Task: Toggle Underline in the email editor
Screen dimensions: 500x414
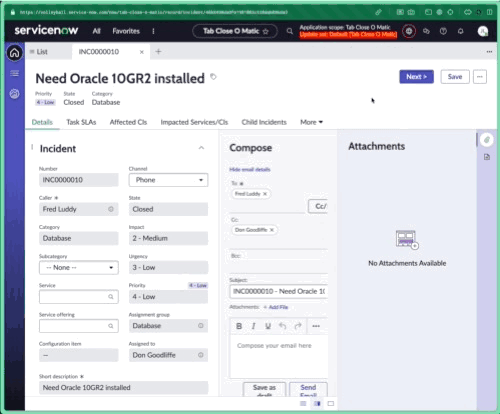Action: (268, 326)
